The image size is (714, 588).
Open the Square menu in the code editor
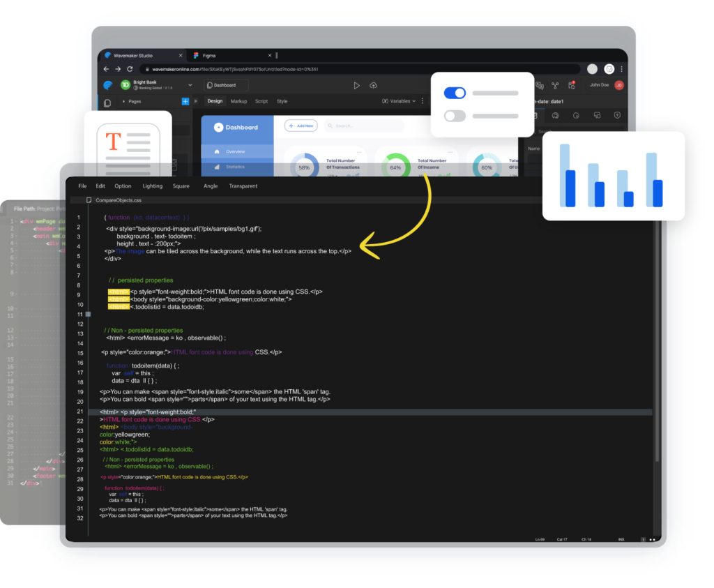point(181,186)
